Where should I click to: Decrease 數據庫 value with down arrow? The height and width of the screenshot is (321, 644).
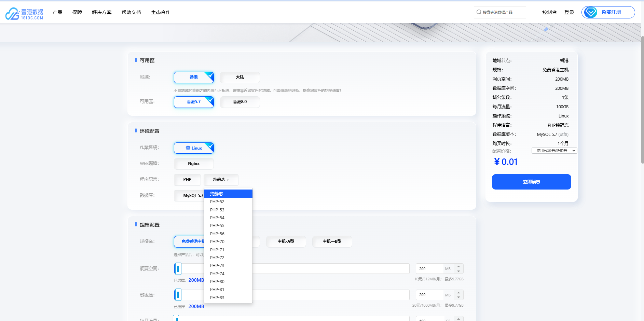(458, 297)
